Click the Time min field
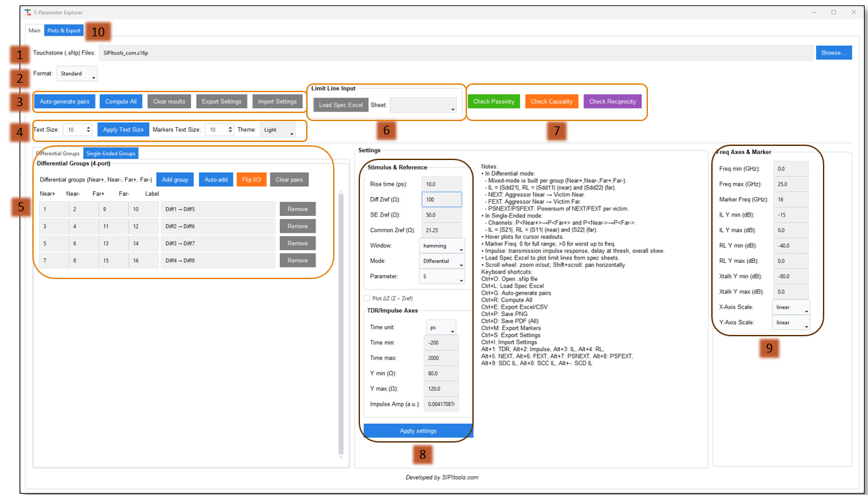The image size is (868, 495). [x=441, y=343]
